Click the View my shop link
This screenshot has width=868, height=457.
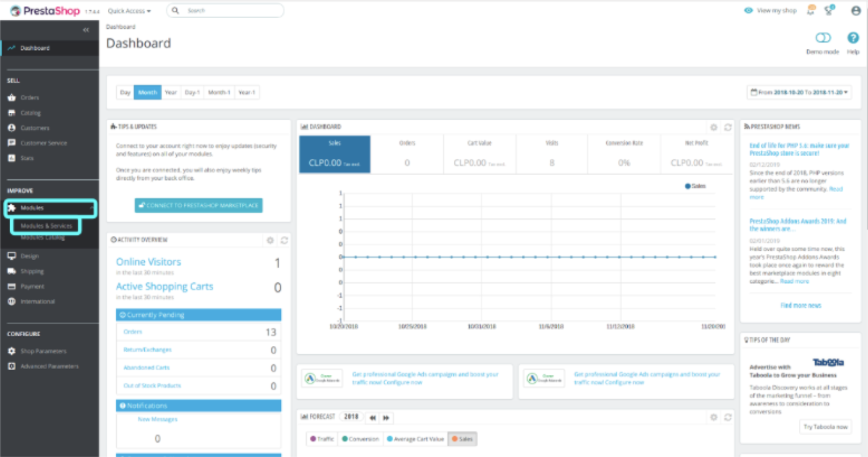point(770,10)
